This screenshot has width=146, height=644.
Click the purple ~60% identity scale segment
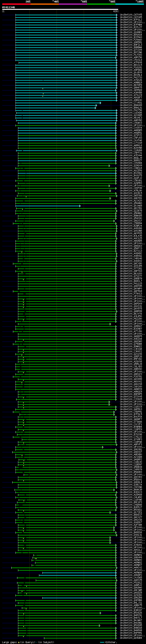pos(73,4)
